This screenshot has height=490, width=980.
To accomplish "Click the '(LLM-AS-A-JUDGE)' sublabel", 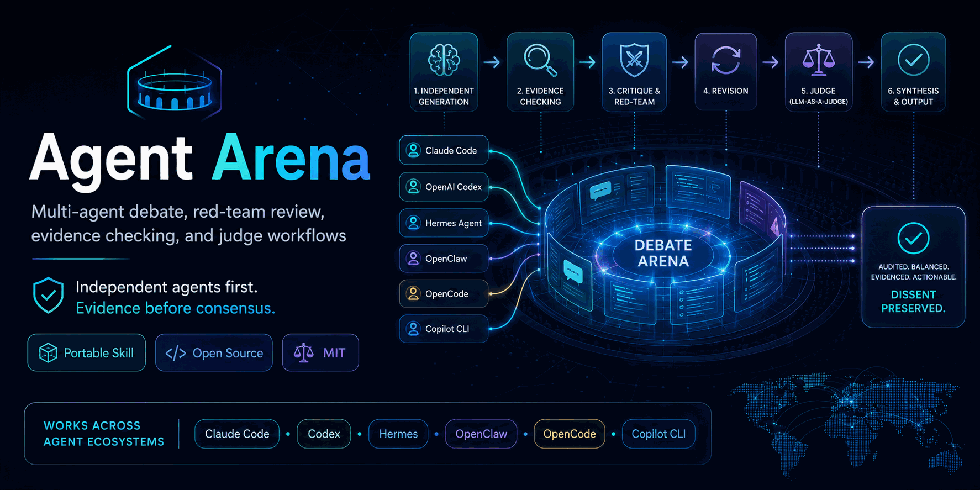I will 818,102.
